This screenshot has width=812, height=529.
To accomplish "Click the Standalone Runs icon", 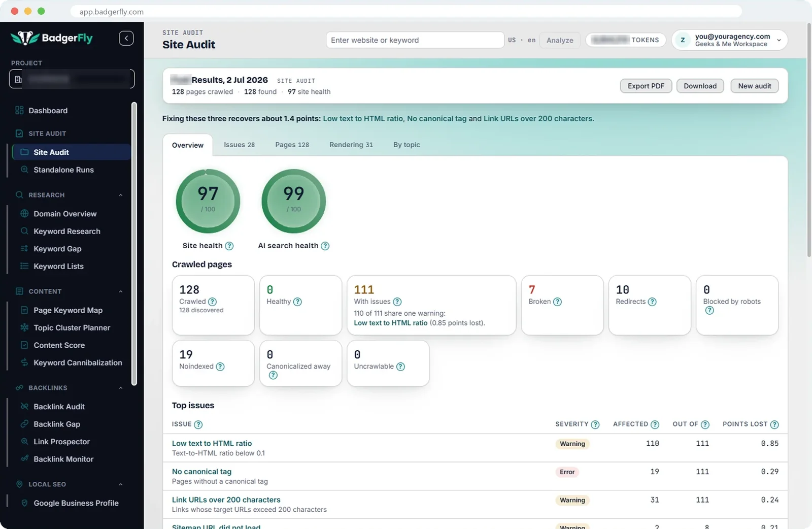I will coord(24,170).
